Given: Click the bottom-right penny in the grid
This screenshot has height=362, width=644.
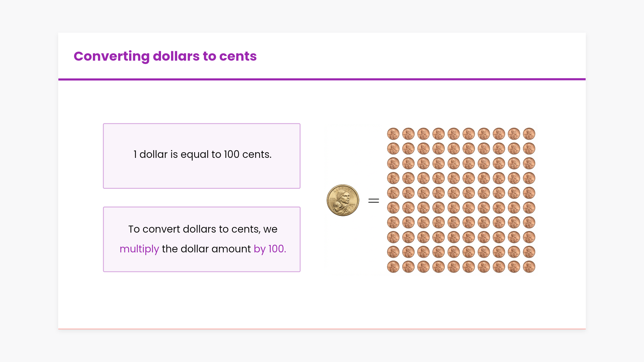Looking at the screenshot, I should 529,267.
